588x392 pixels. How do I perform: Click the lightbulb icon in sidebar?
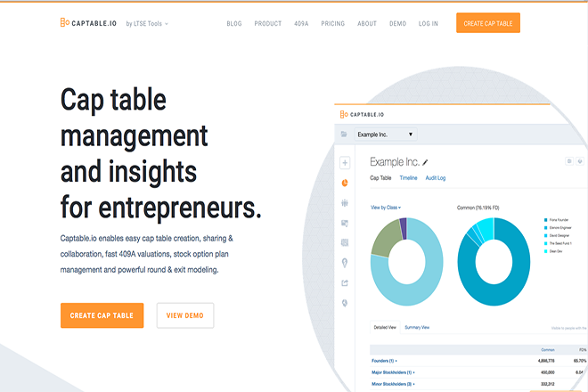345,262
